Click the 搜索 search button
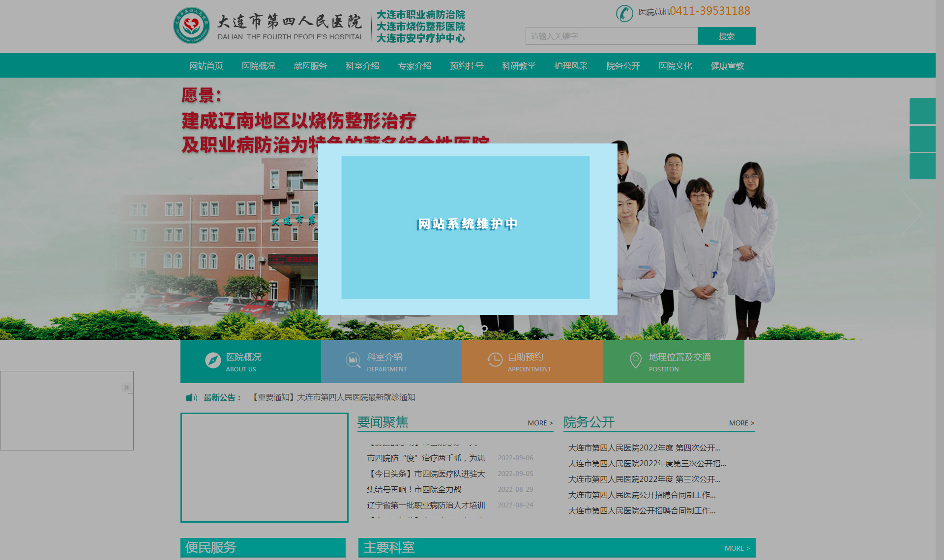Screen dimensions: 944x560 [726, 36]
